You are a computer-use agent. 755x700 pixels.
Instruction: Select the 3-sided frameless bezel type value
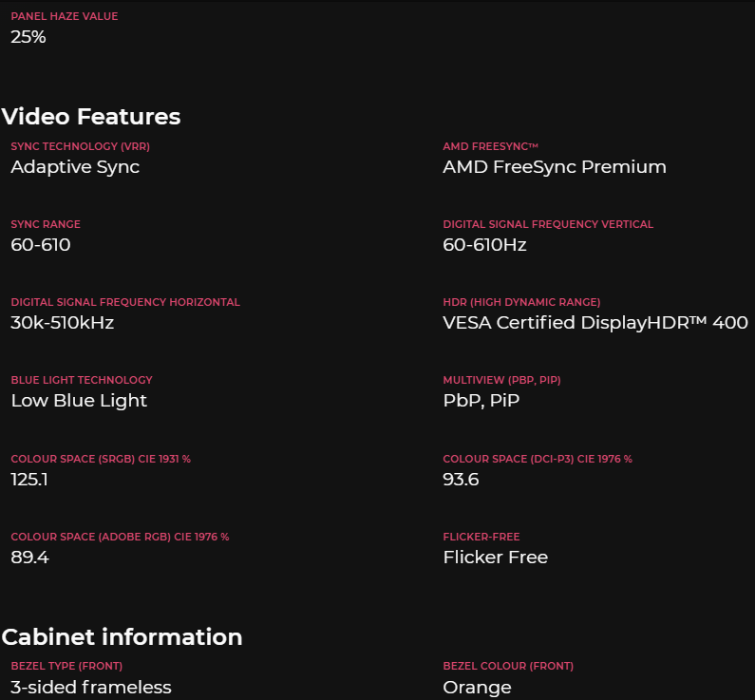(91, 688)
